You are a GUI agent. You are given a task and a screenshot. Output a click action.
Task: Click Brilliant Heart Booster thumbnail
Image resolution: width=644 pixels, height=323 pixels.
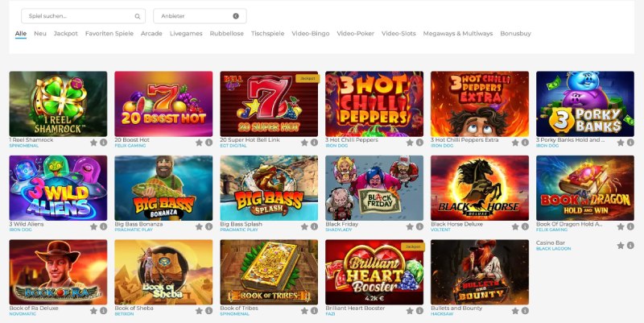pyautogui.click(x=374, y=272)
